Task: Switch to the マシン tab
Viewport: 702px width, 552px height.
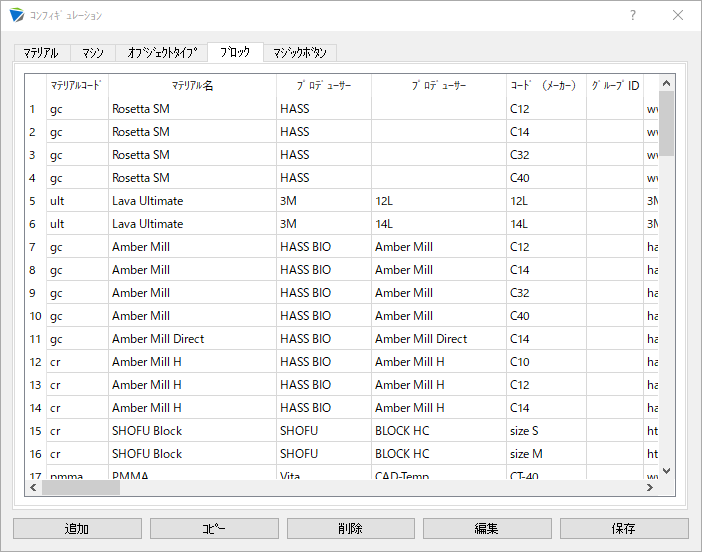Action: pos(93,53)
